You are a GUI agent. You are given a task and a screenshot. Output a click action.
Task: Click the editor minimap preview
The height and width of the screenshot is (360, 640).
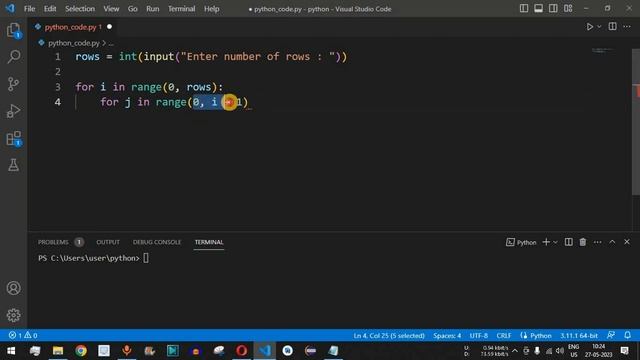pyautogui.click(x=603, y=51)
